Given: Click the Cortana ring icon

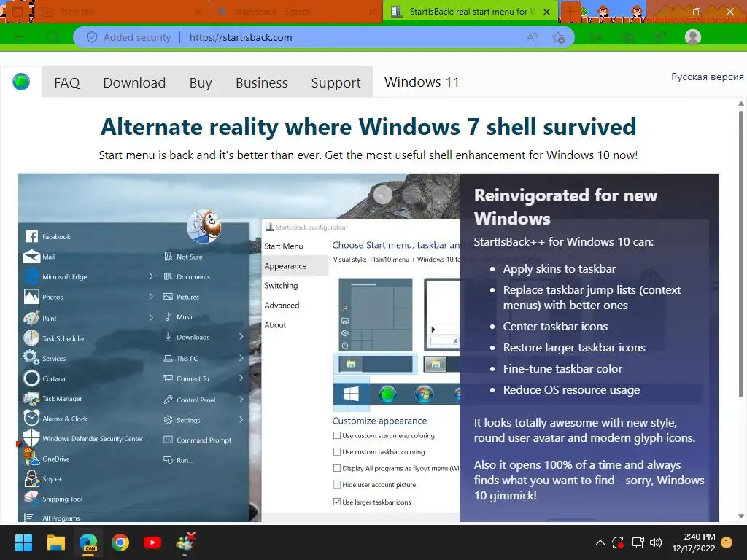Looking at the screenshot, I should tap(31, 378).
